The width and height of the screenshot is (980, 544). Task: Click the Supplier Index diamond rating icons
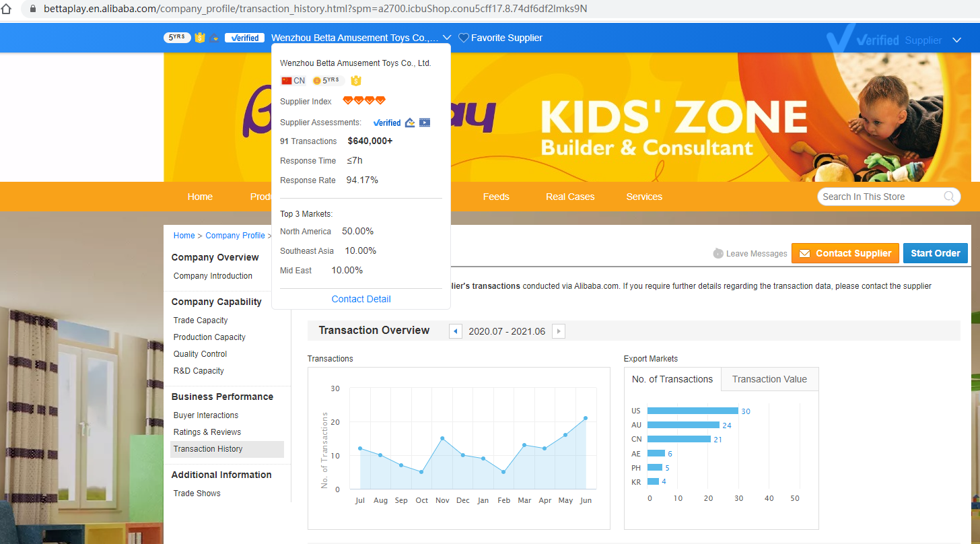pyautogui.click(x=363, y=101)
